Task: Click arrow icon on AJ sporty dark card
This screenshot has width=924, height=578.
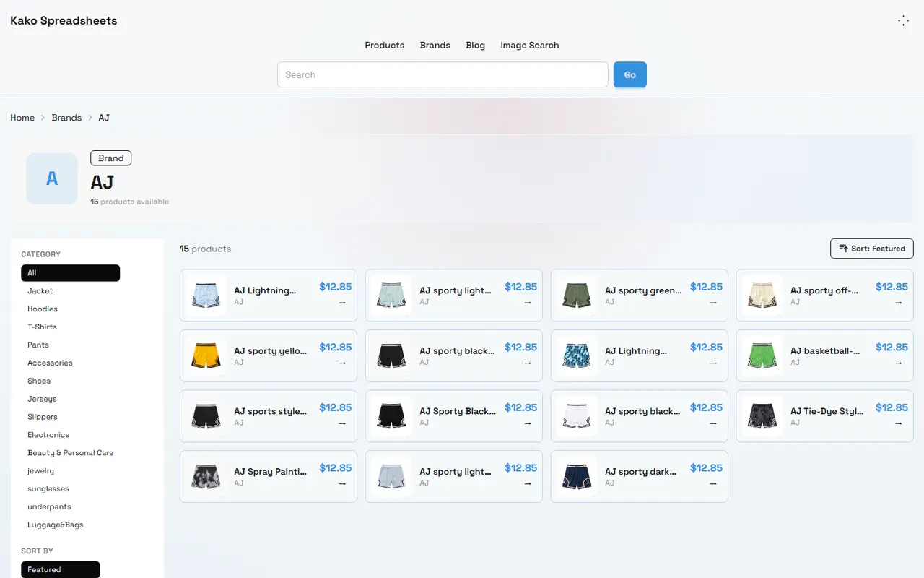Action: (713, 483)
